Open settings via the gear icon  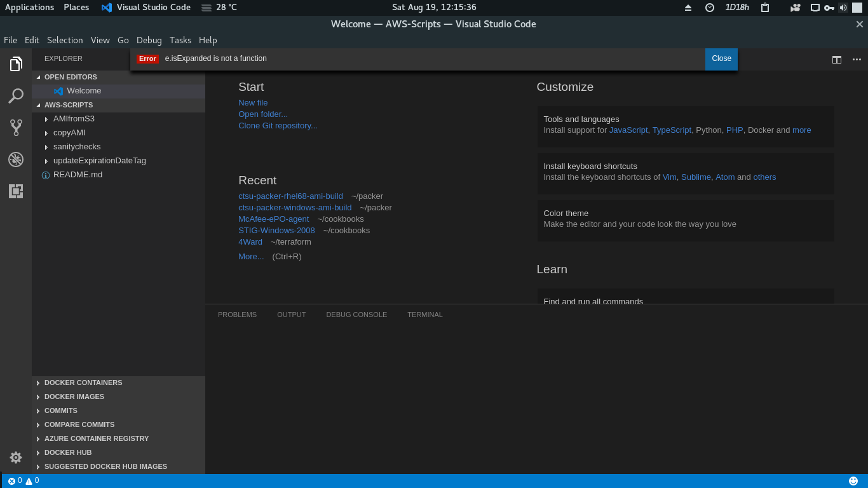click(x=15, y=457)
